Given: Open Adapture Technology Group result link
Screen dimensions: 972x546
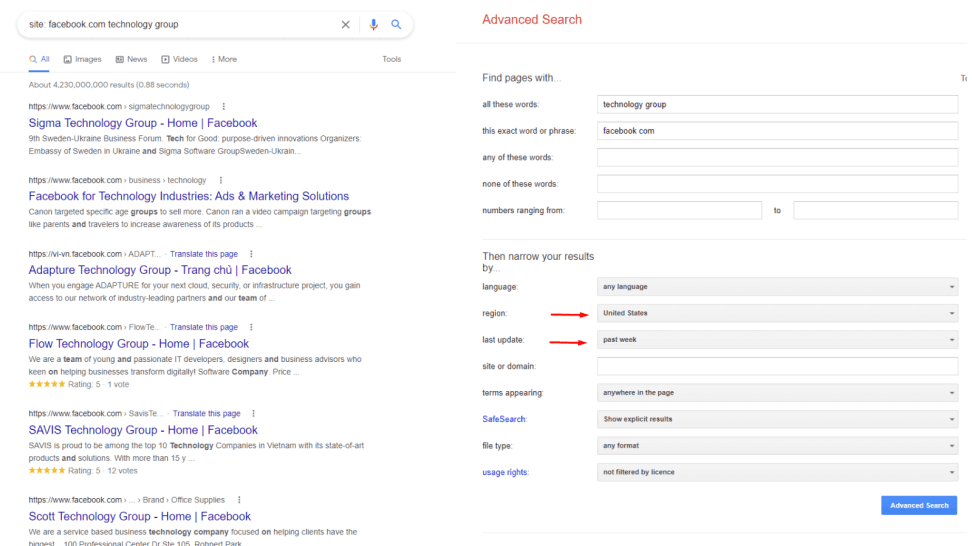Looking at the screenshot, I should tap(160, 270).
